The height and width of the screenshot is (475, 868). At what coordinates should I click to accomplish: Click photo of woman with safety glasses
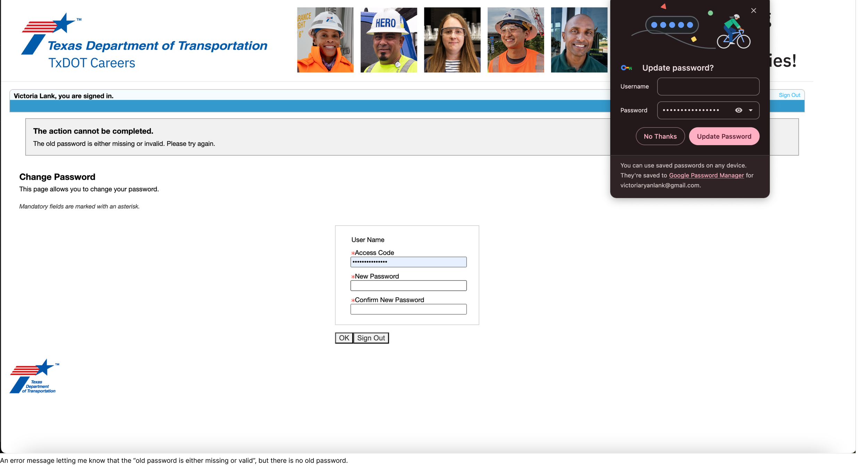pos(452,40)
